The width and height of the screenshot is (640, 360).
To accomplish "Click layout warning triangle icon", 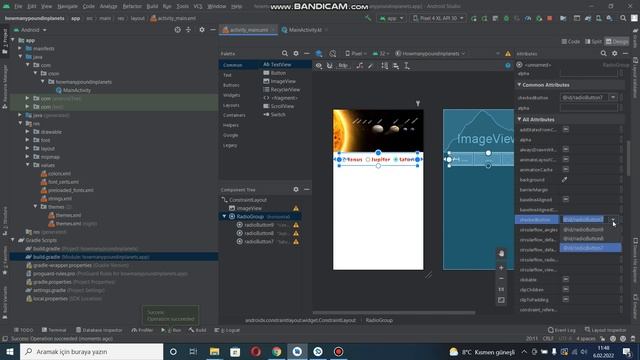I will (x=508, y=53).
